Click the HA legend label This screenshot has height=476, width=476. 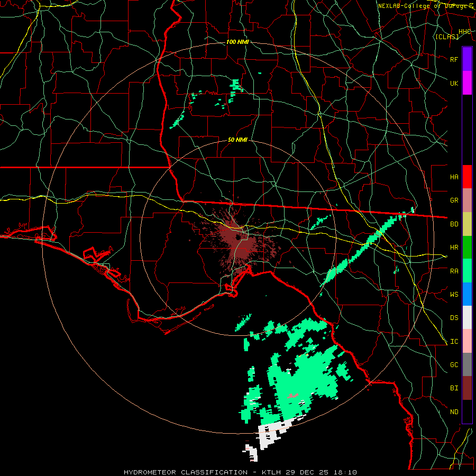pyautogui.click(x=454, y=177)
